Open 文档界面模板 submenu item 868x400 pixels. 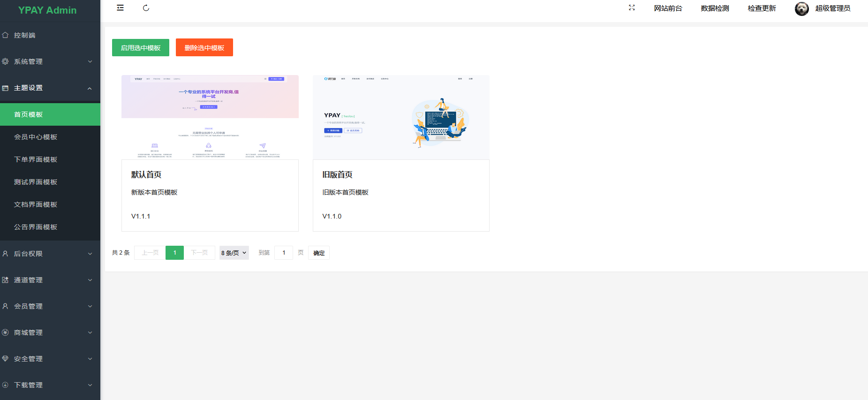(x=50, y=204)
